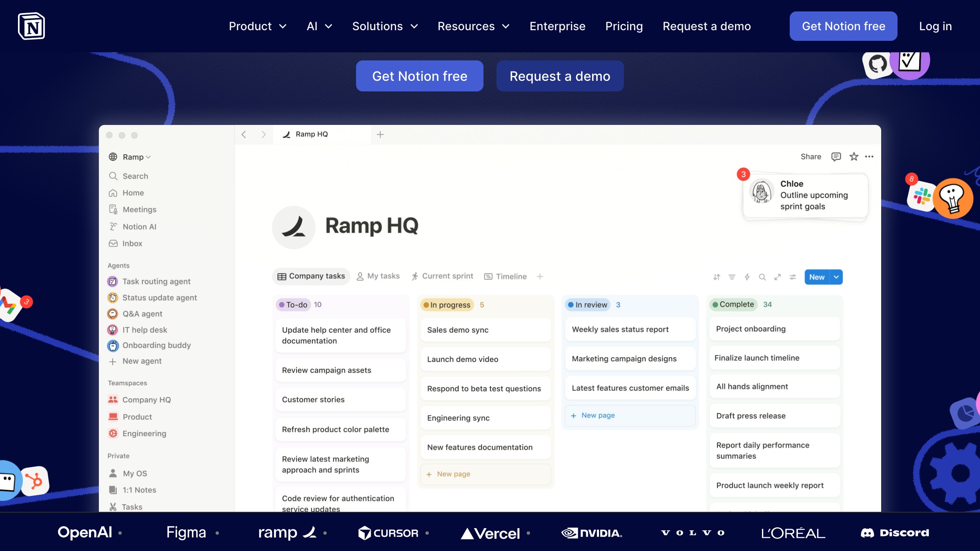Switch to the Timeline view tab
Image resolution: width=980 pixels, height=551 pixels.
[510, 276]
